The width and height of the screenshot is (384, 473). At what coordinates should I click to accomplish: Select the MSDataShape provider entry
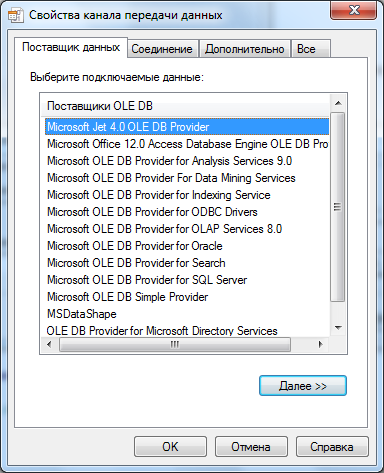(187, 314)
